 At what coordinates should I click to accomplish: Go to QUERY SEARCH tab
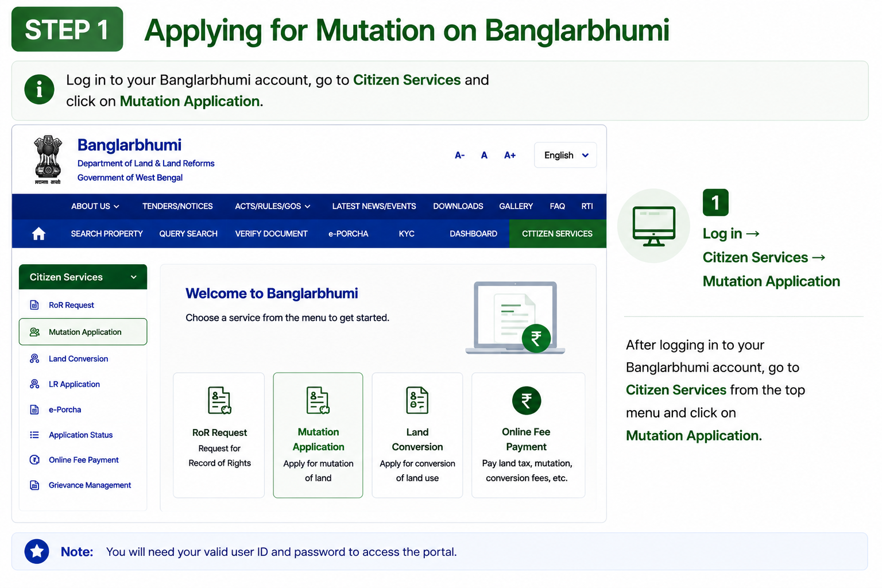point(188,234)
